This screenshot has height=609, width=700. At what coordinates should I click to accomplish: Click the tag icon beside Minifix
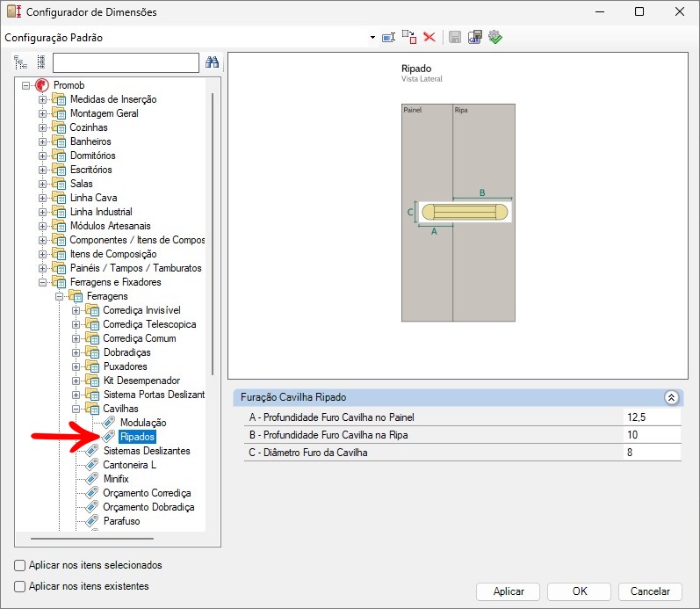[x=92, y=479]
